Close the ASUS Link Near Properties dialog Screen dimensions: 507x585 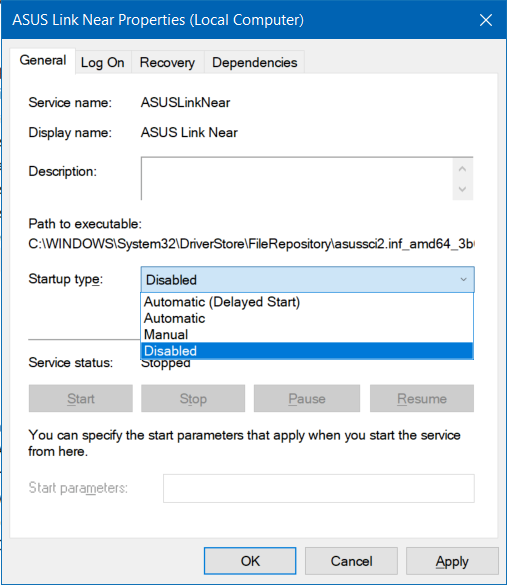pos(485,20)
